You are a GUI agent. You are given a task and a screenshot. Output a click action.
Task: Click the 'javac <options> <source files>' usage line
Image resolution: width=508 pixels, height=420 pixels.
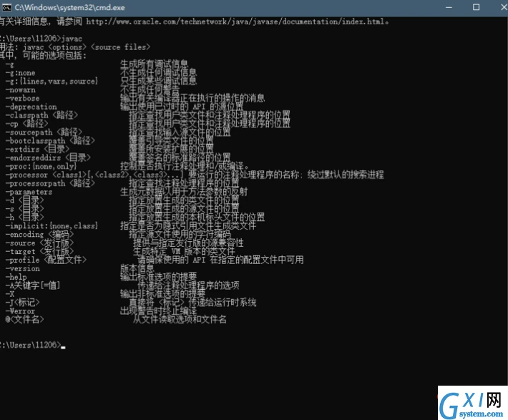pos(75,47)
